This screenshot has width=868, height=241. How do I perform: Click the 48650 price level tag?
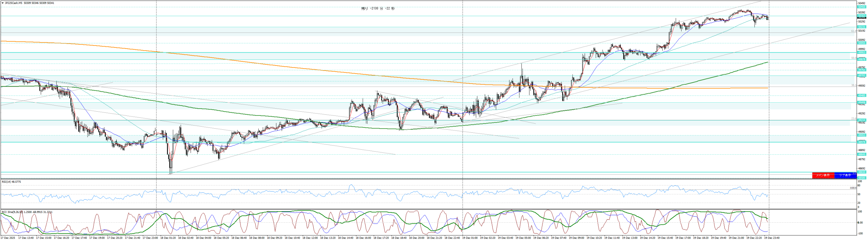(x=861, y=172)
